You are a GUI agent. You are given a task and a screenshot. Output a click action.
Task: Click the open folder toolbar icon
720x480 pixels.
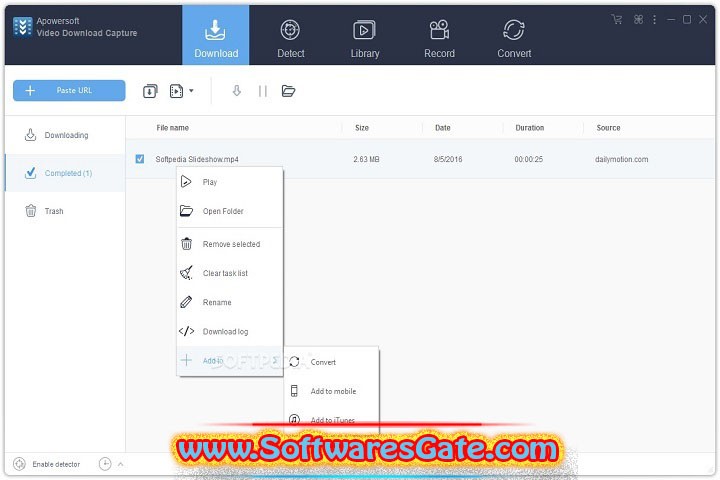pos(288,91)
